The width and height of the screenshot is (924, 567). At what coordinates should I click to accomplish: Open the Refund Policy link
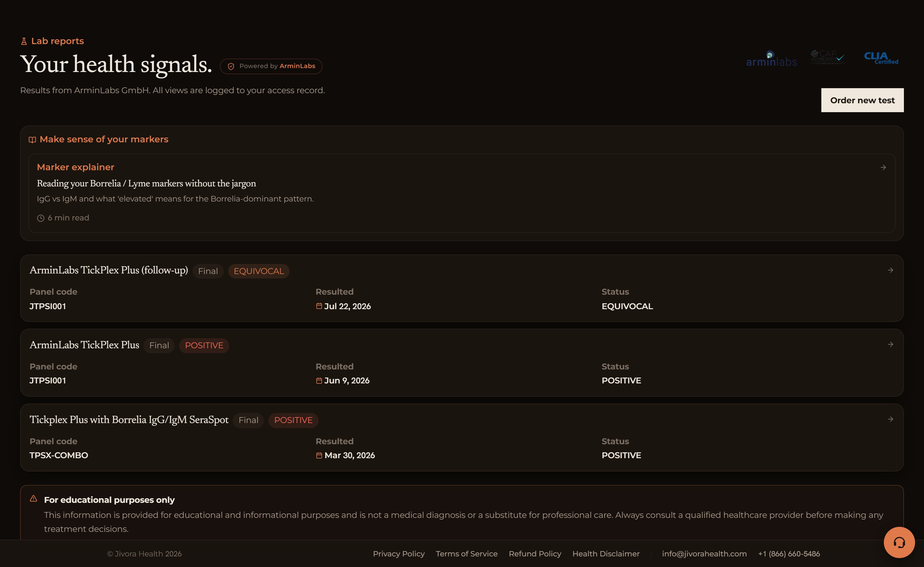(535, 554)
